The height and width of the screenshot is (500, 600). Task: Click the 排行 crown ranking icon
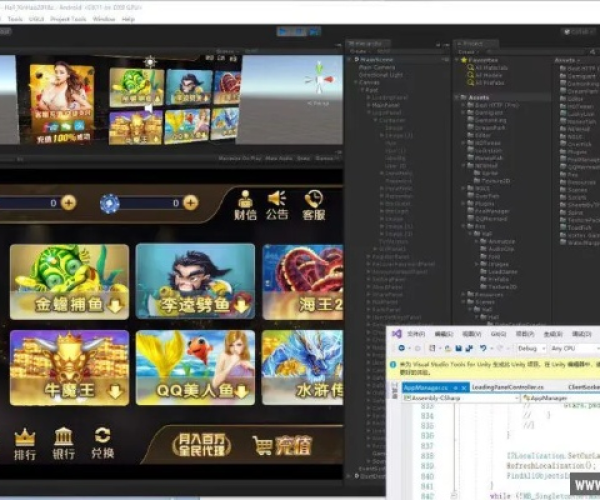(25, 443)
